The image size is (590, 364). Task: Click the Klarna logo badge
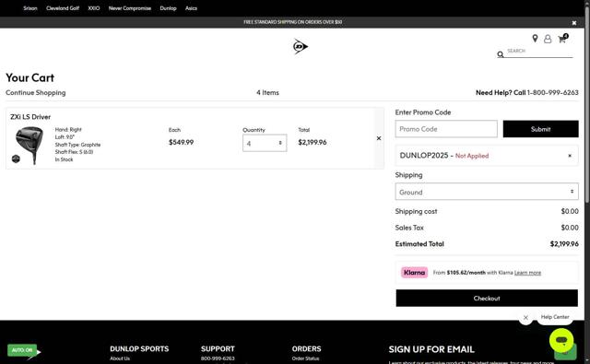click(x=414, y=272)
